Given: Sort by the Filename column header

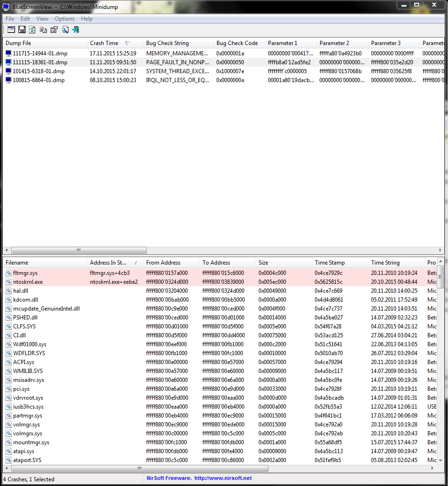Looking at the screenshot, I should tap(45, 263).
